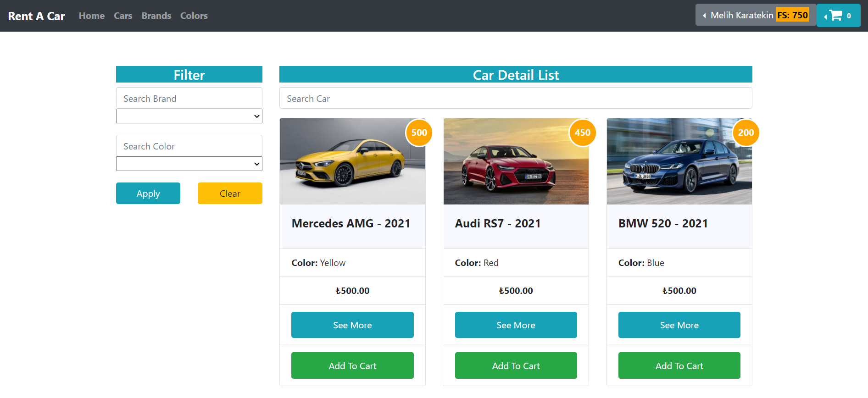Click the ₺500.00 price on Mercedes card
This screenshot has width=868, height=398.
[352, 291]
